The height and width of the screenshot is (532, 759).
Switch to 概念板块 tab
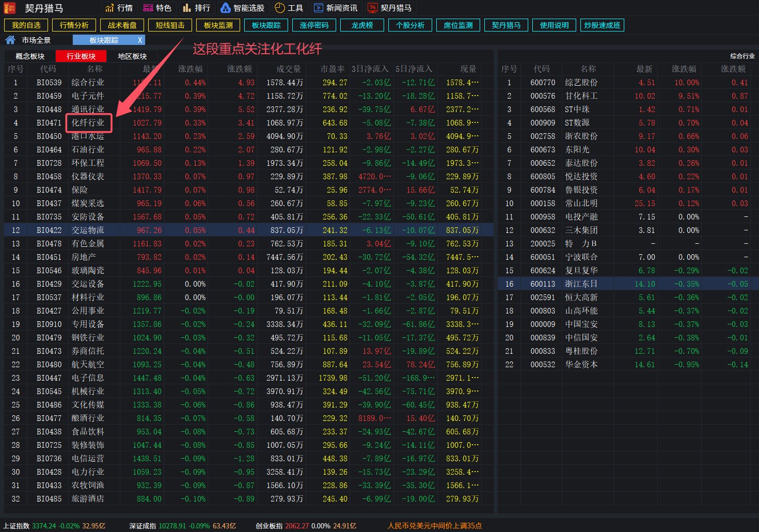(30, 56)
